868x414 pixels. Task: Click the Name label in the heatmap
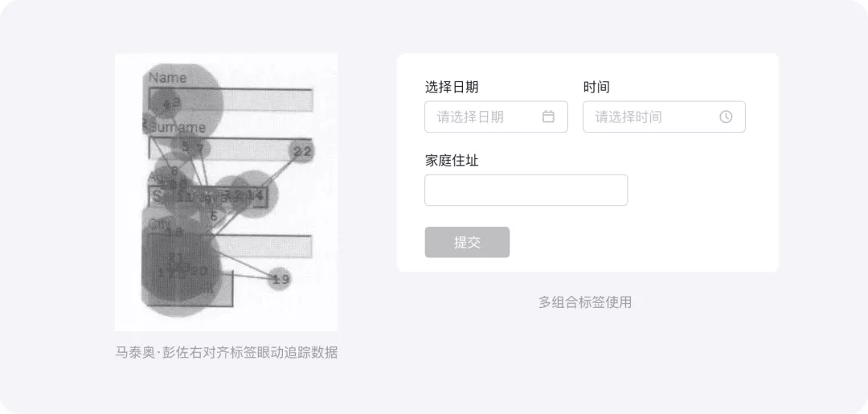168,78
